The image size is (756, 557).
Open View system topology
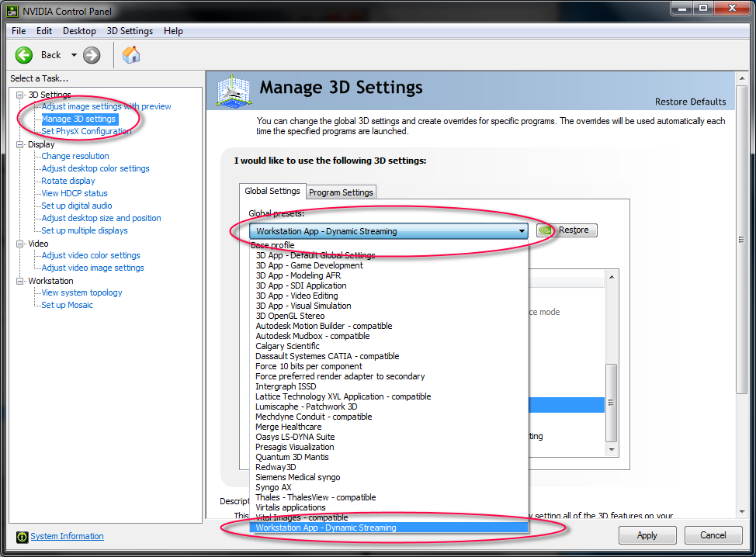point(81,293)
